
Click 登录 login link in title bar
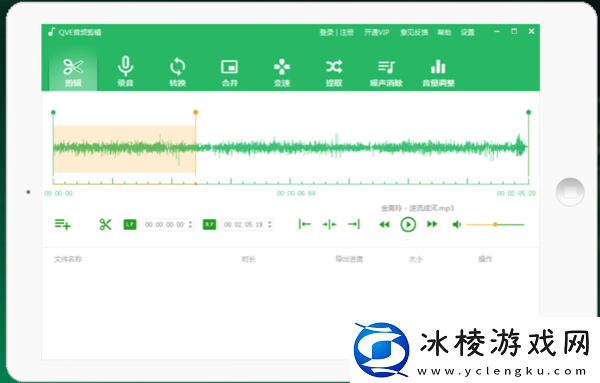point(326,33)
